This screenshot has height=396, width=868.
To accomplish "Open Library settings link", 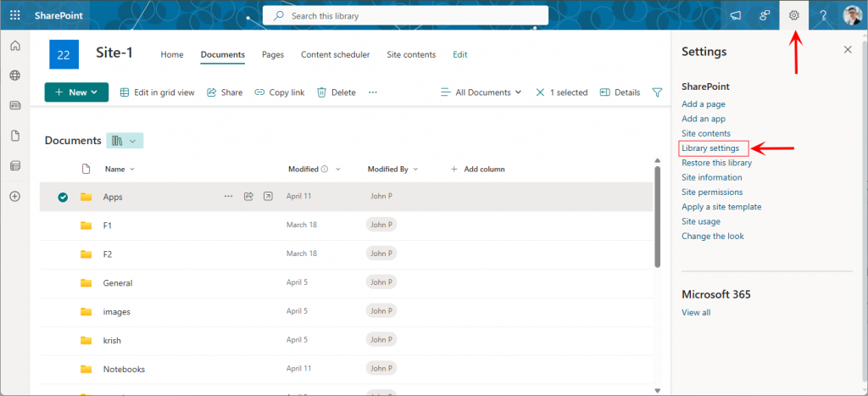I will [x=710, y=148].
